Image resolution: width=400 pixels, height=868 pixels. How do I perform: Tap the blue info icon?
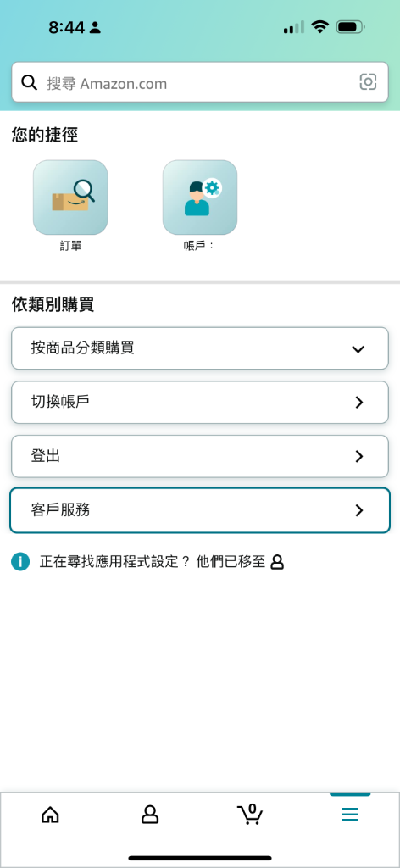pyautogui.click(x=20, y=562)
